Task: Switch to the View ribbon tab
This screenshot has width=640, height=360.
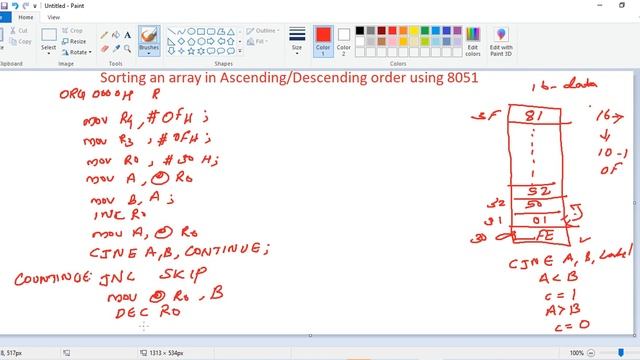Action: coord(53,17)
